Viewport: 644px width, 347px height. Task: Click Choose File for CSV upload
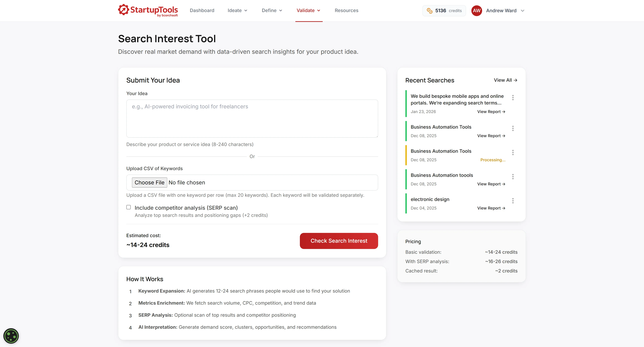(149, 183)
